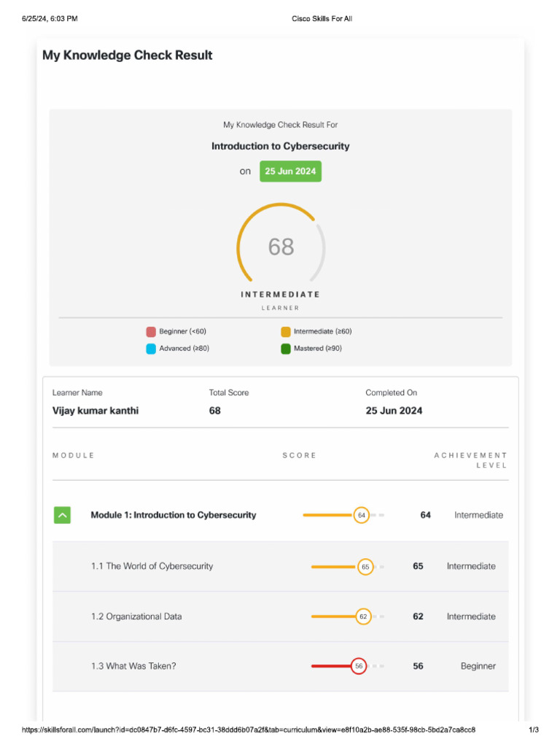The image size is (560, 747).
Task: Open Module 1: Introduction to Cybersecurity title
Action: tap(174, 515)
